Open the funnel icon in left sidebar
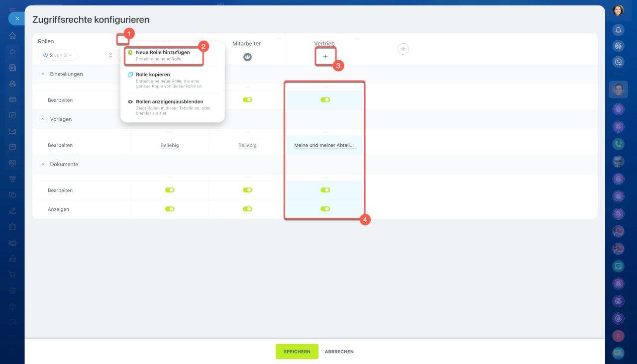 pyautogui.click(x=12, y=179)
